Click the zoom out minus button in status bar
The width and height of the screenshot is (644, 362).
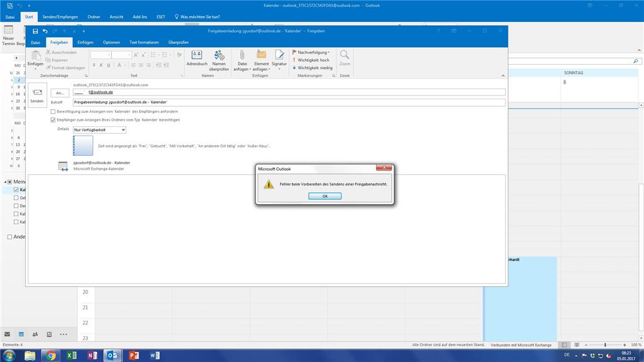pyautogui.click(x=586, y=345)
